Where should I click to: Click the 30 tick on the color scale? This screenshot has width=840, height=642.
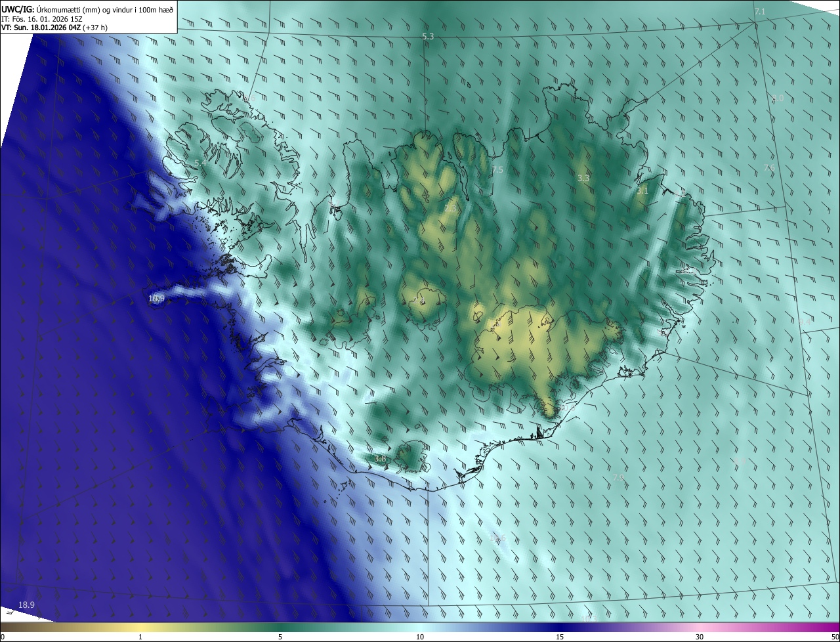click(x=700, y=637)
